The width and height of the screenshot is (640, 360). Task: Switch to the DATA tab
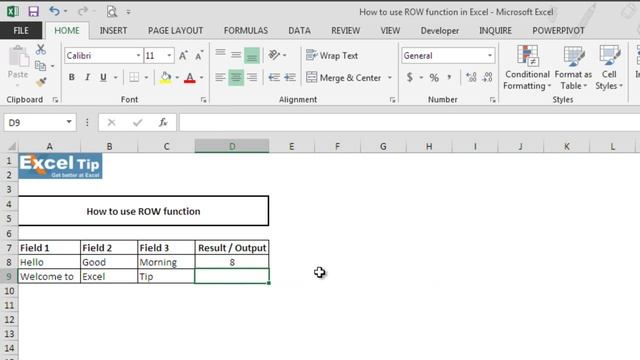pyautogui.click(x=299, y=31)
